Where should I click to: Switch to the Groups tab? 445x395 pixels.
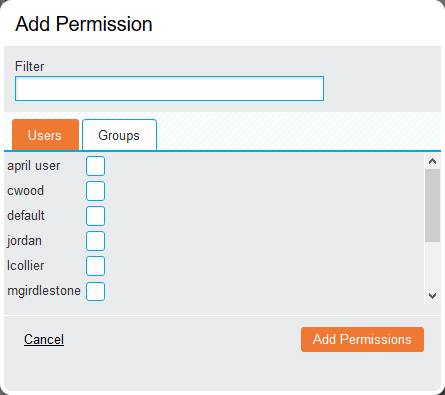click(x=119, y=135)
